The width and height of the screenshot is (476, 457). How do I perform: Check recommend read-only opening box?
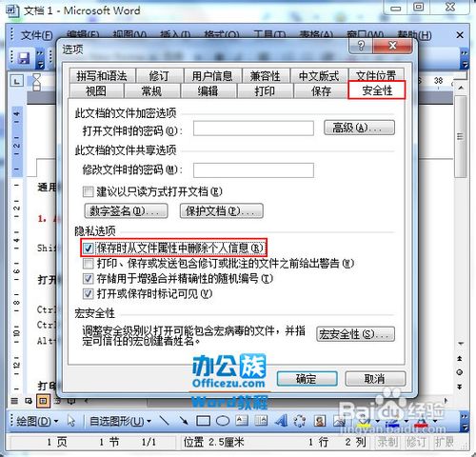coord(88,191)
